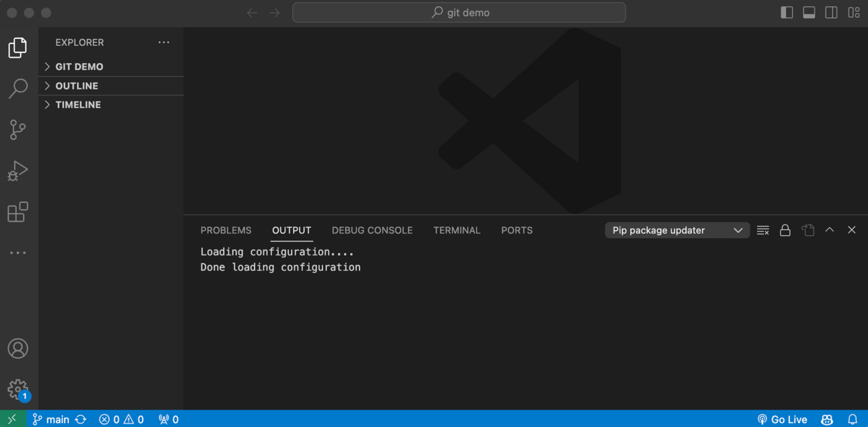Image resolution: width=868 pixels, height=427 pixels.
Task: Go back with the left arrow
Action: (252, 13)
